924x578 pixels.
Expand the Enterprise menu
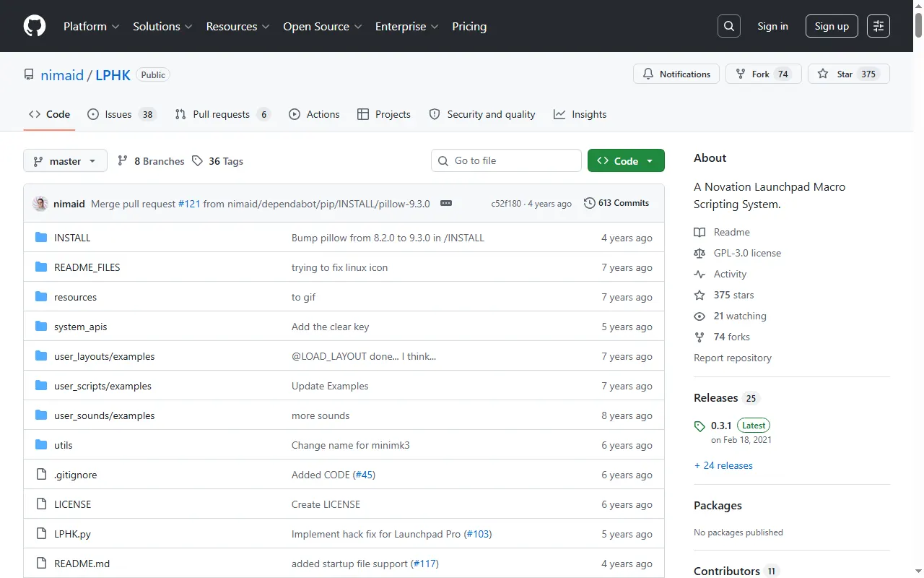tap(406, 26)
